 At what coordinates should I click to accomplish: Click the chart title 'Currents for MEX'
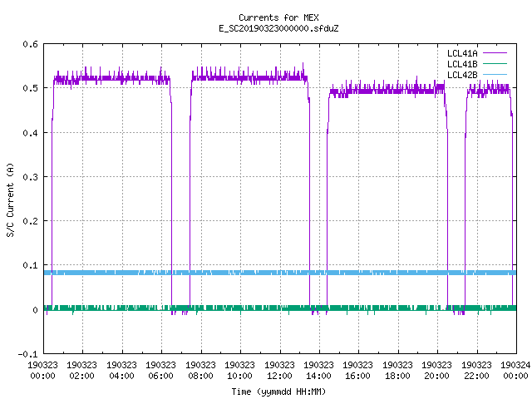[278, 17]
